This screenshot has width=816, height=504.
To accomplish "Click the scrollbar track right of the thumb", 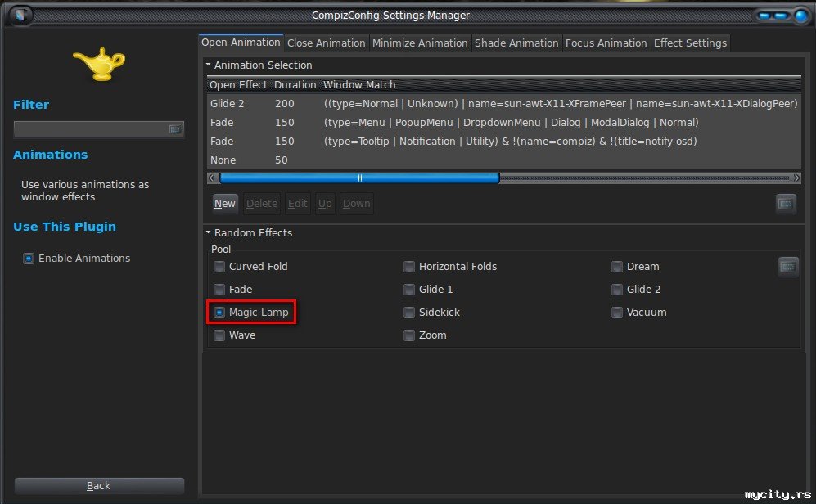I will coord(645,178).
